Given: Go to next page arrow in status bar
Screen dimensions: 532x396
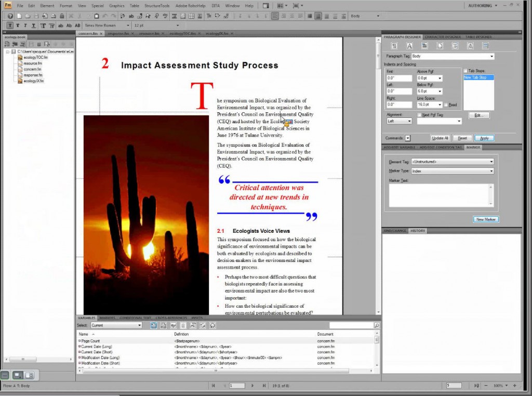Looking at the screenshot, I should coord(252,386).
